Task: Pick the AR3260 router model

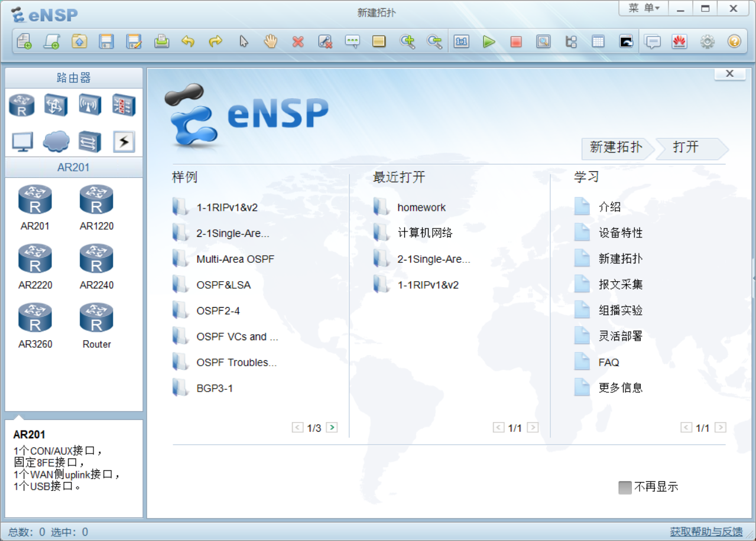Action: 35,325
